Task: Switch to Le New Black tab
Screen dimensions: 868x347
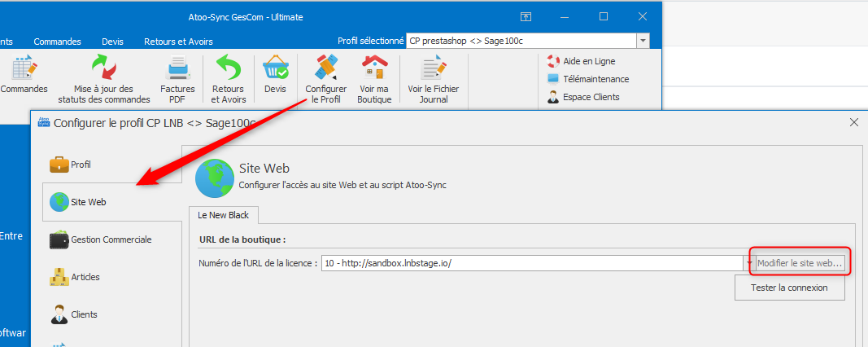Action: [x=224, y=214]
